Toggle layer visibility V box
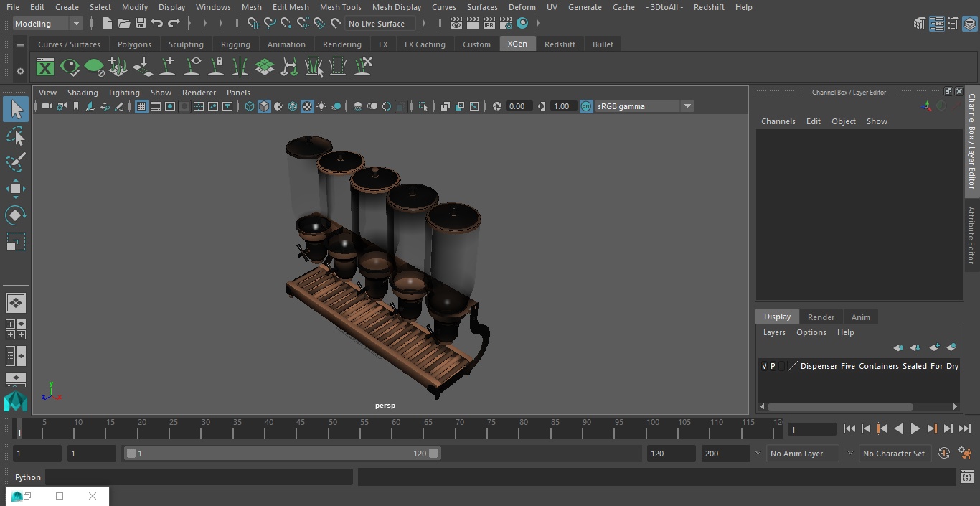 click(764, 366)
